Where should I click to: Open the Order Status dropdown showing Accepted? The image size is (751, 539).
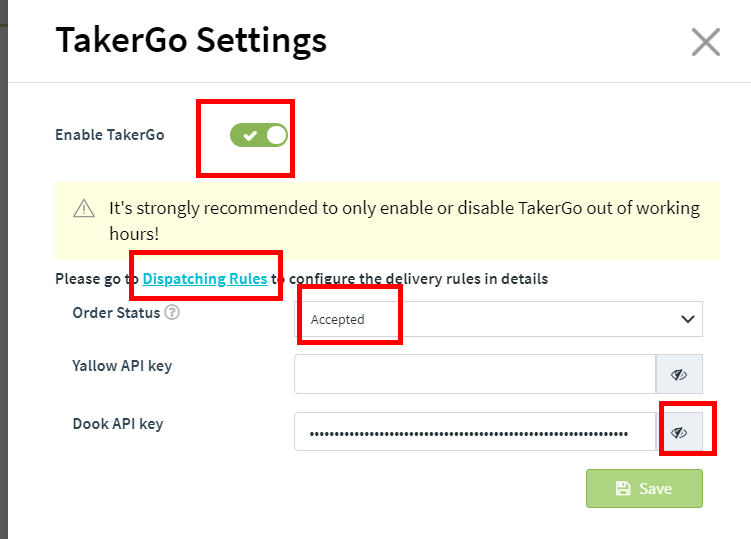[499, 319]
